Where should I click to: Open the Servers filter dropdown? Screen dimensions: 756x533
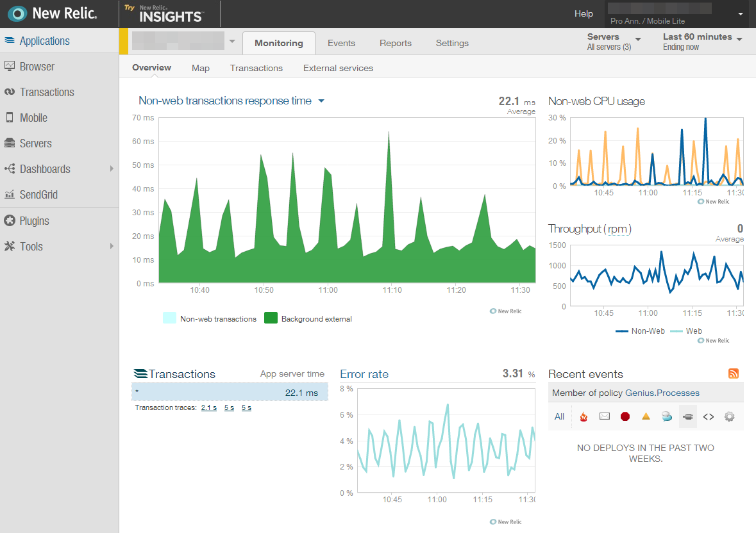[x=614, y=42]
